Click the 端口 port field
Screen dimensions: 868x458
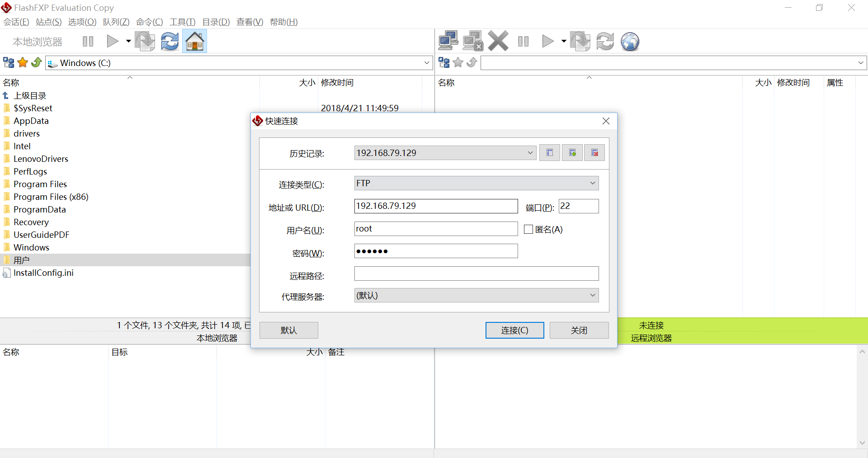point(579,206)
